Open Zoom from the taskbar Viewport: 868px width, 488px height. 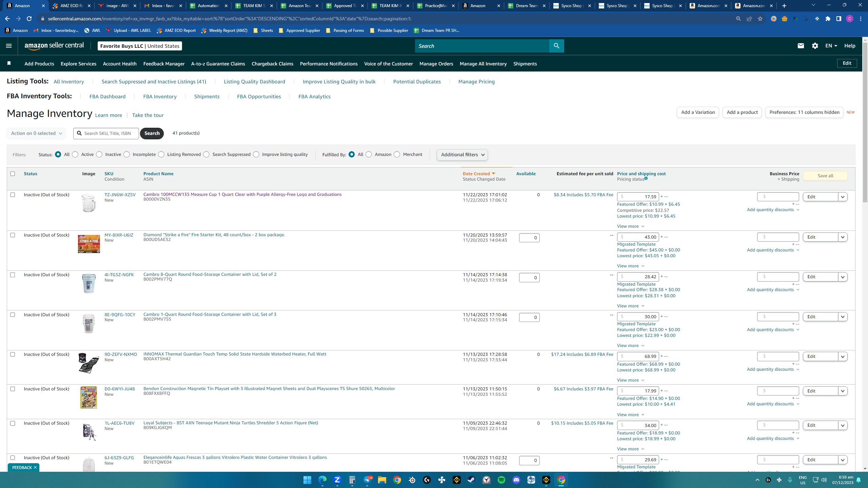tap(337, 480)
